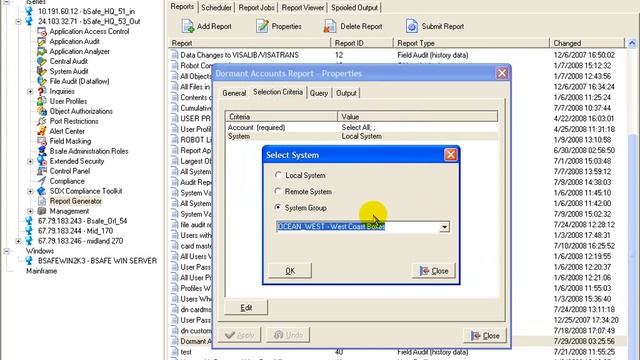Select server 67.79.183.244 Mid_170
The height and width of the screenshot is (360, 640).
pos(76,231)
